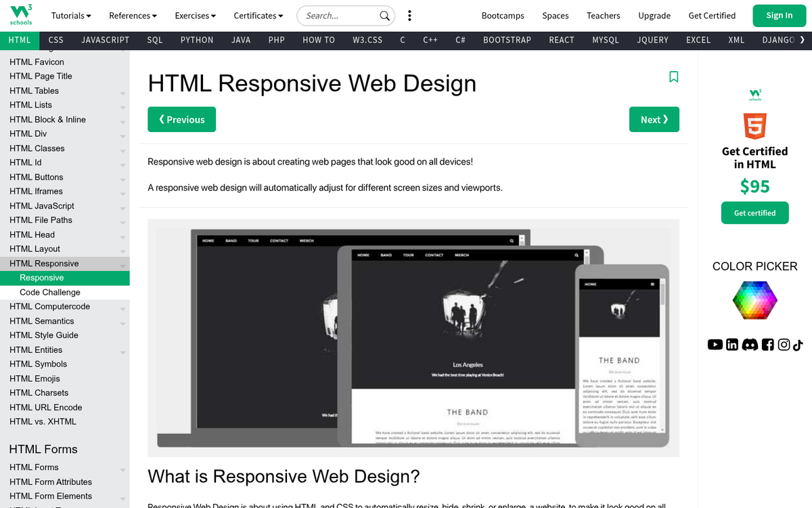
Task: Click the Sign In button
Action: pyautogui.click(x=779, y=15)
